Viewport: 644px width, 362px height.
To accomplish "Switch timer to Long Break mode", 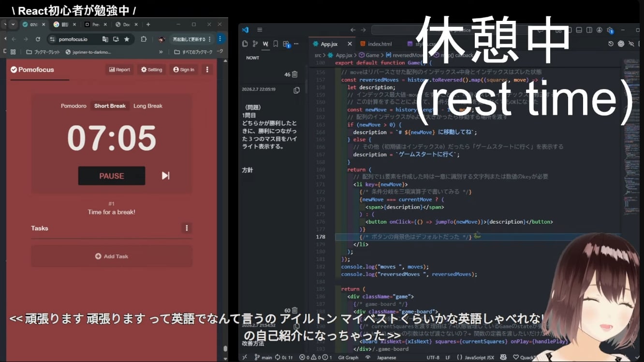I will tap(148, 106).
